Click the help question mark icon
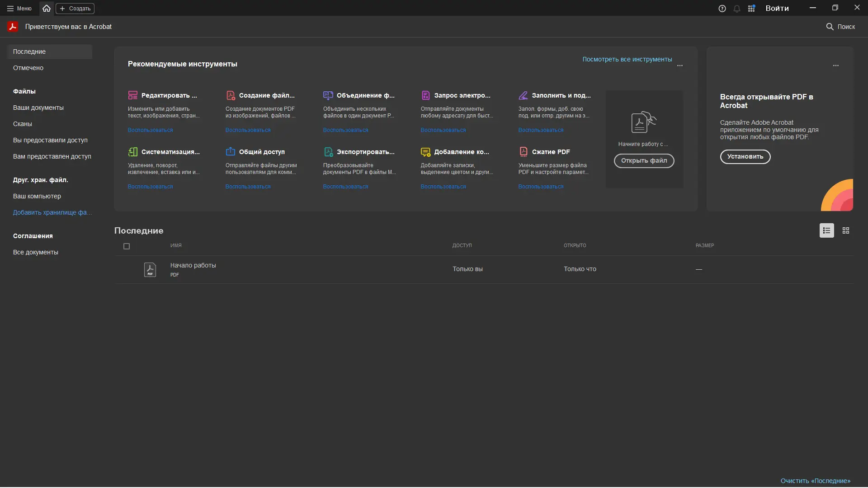Image resolution: width=868 pixels, height=488 pixels. (722, 8)
